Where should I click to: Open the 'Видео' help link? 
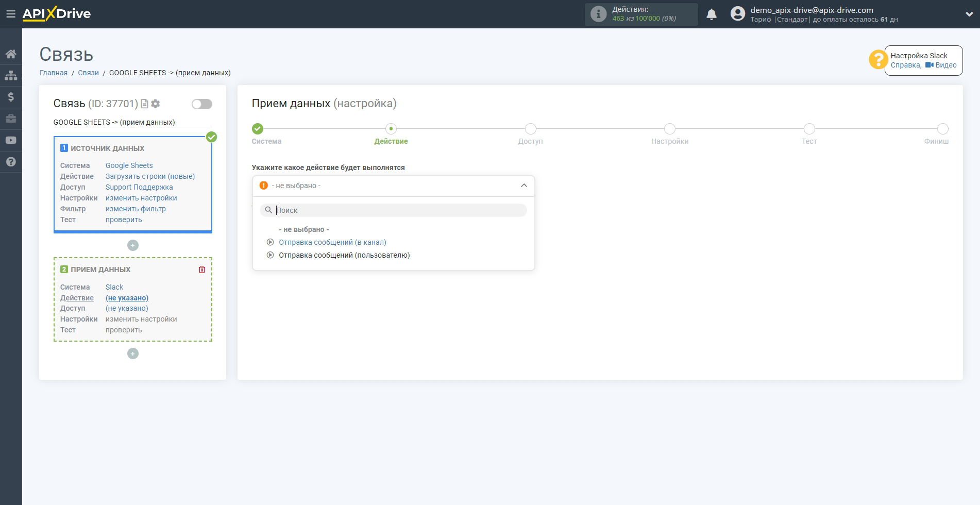(x=945, y=65)
